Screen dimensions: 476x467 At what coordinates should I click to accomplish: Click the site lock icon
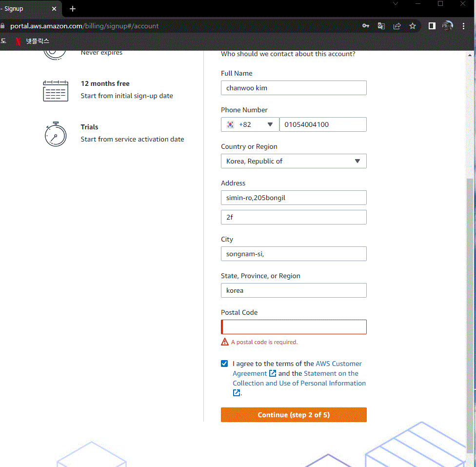[2, 26]
